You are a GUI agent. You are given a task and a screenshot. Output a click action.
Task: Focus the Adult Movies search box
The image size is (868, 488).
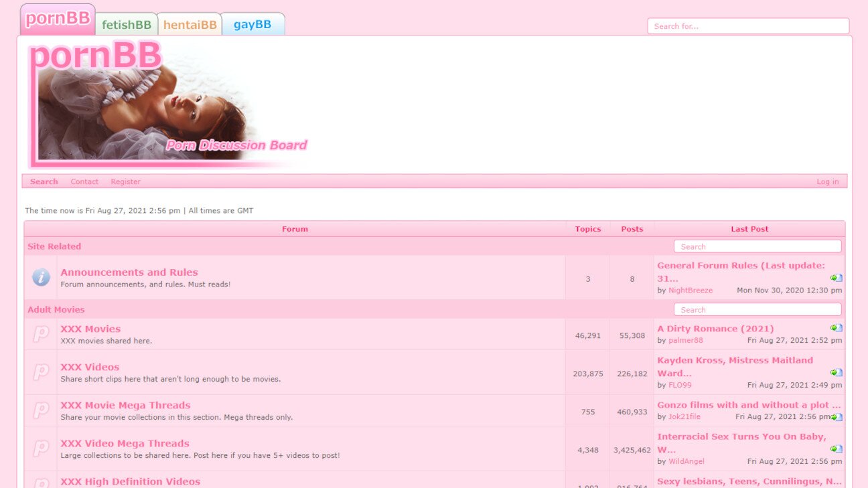[757, 309]
